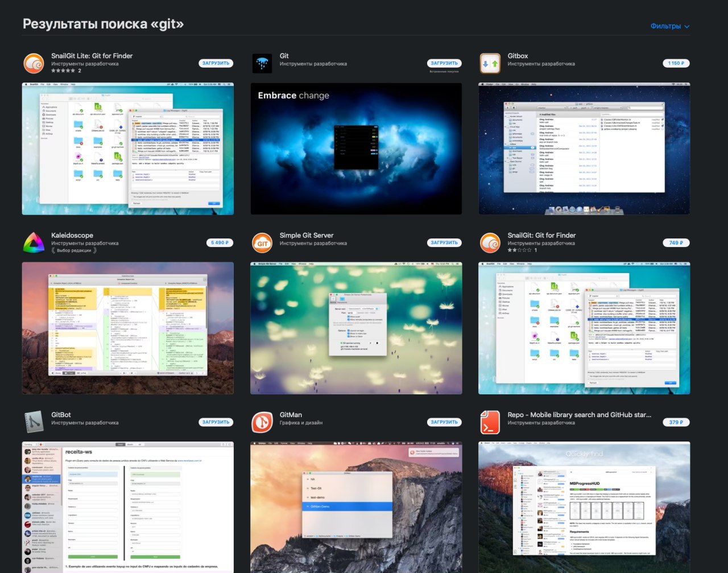Open the Git app icon
The width and height of the screenshot is (728, 573).
click(x=262, y=63)
